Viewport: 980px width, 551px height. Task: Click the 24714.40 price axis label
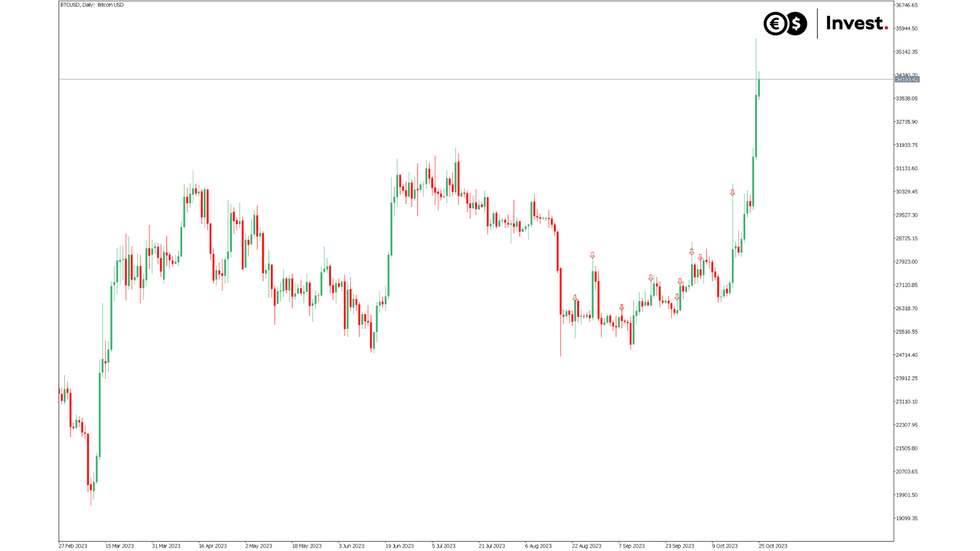[x=906, y=355]
